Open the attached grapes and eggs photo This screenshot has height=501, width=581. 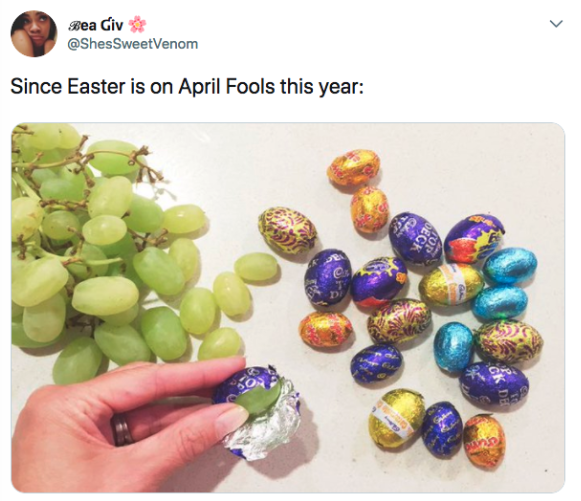(x=288, y=307)
